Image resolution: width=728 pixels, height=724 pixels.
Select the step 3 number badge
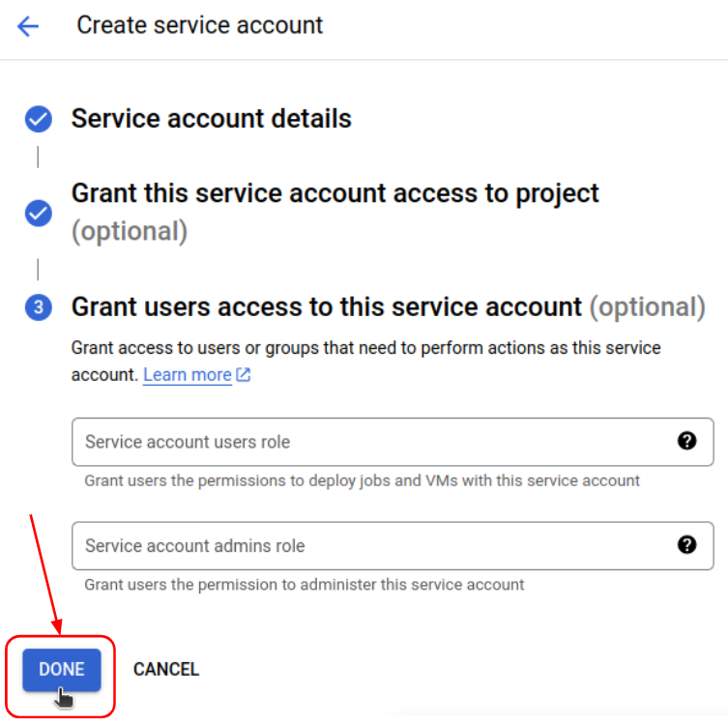pos(39,307)
